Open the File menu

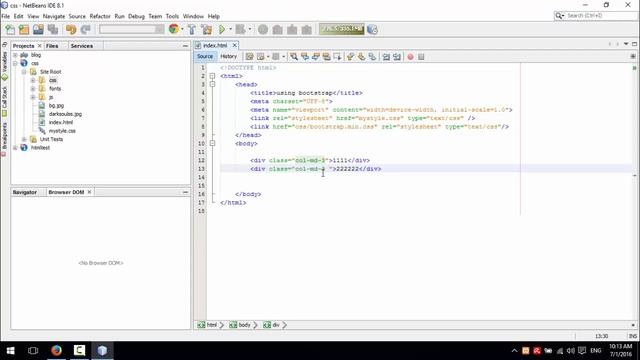6,16
